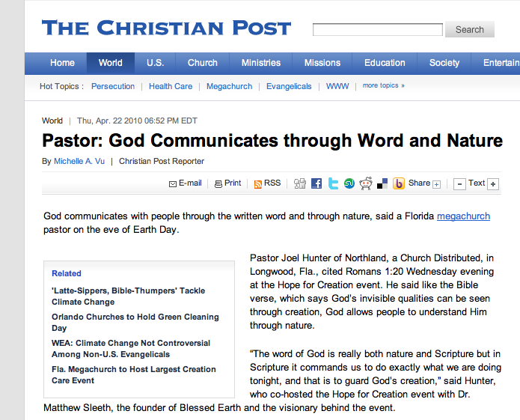Open the Missions section tab
Image resolution: width=520 pixels, height=420 pixels.
pos(322,63)
